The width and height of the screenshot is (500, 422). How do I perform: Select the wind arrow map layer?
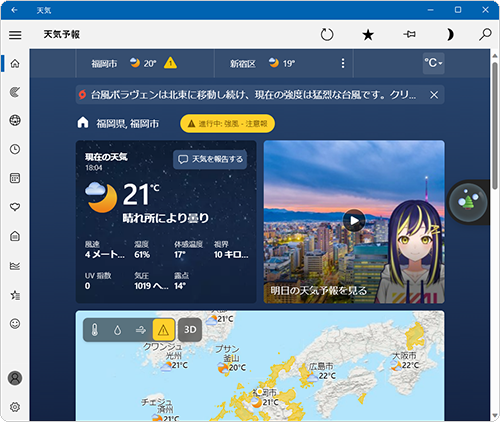141,330
